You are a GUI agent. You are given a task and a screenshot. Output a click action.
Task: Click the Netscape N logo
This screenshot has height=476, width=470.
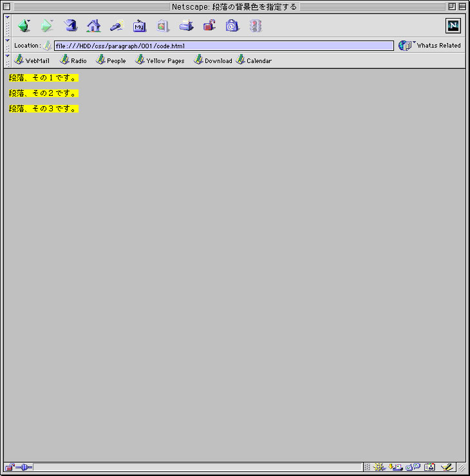[x=453, y=26]
